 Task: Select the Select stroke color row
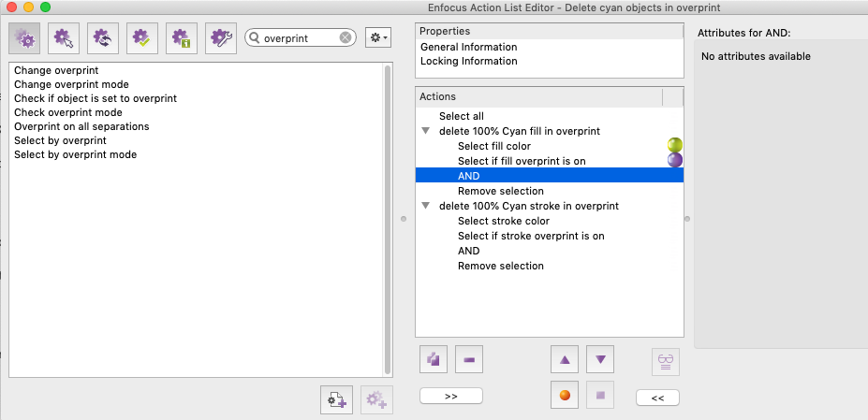[x=549, y=221]
